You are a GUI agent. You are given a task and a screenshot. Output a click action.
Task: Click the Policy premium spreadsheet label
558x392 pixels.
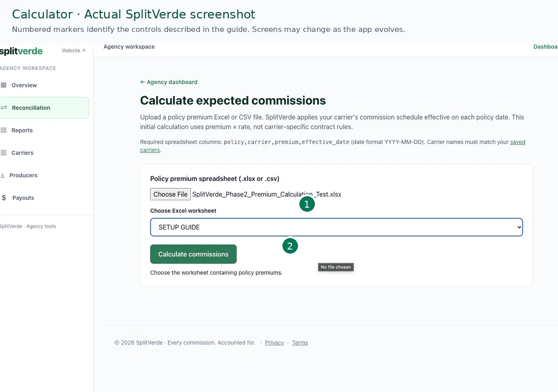click(x=215, y=179)
